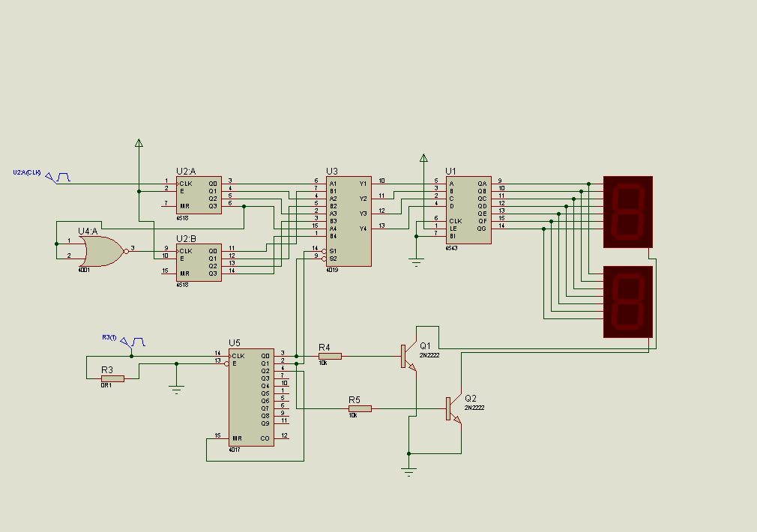Click the 2N2222 value beside Q2
Screen dimensions: 757x532
point(474,408)
